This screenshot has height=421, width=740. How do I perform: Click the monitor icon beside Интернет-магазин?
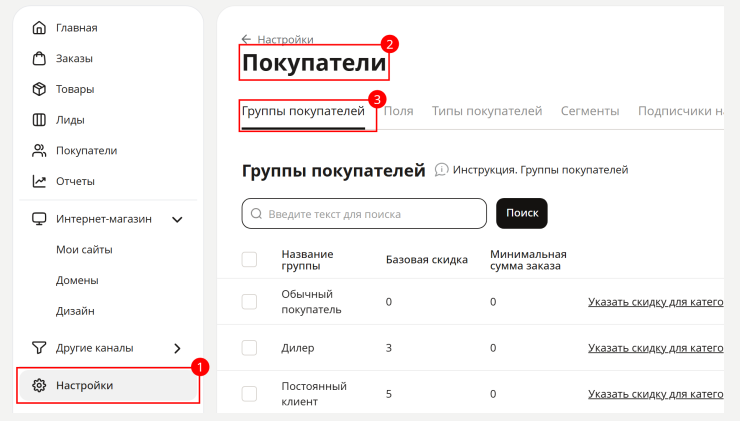(39, 219)
